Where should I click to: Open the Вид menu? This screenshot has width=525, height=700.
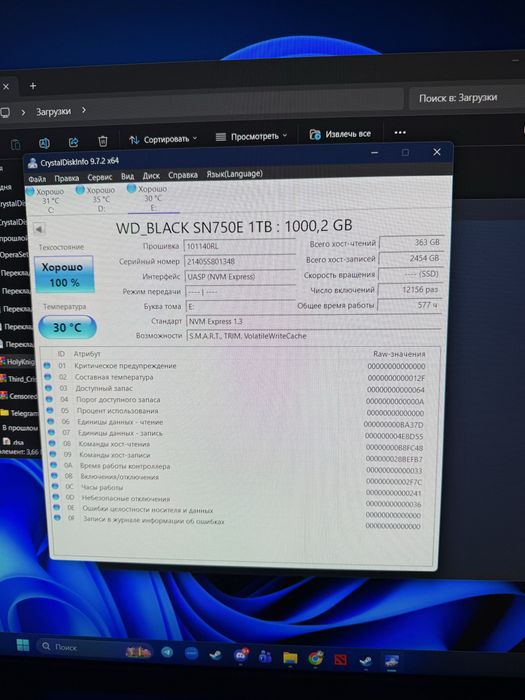[x=127, y=177]
